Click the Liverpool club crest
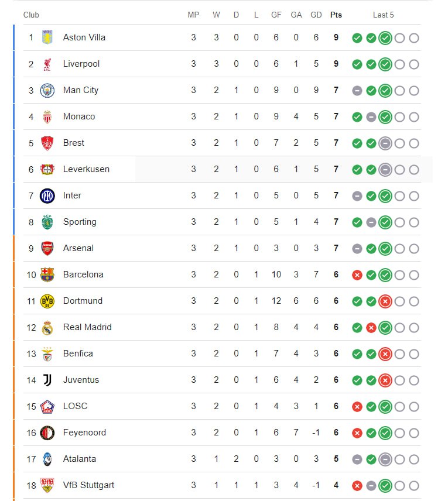Screen dimensions: 448x501 coord(47,64)
